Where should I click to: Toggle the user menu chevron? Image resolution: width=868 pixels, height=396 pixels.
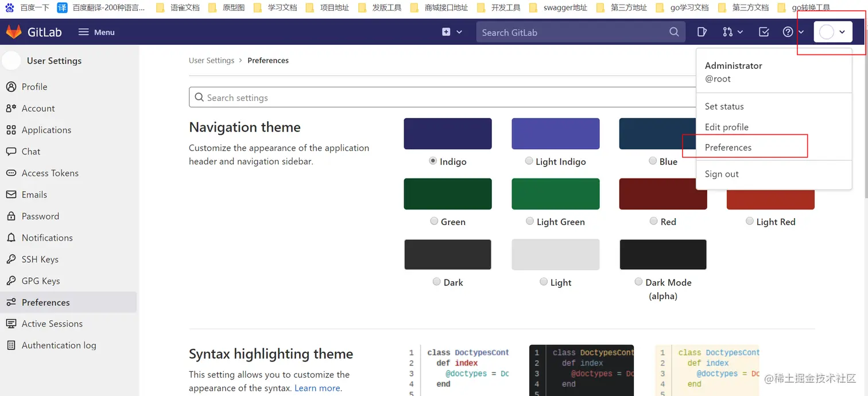click(x=842, y=32)
